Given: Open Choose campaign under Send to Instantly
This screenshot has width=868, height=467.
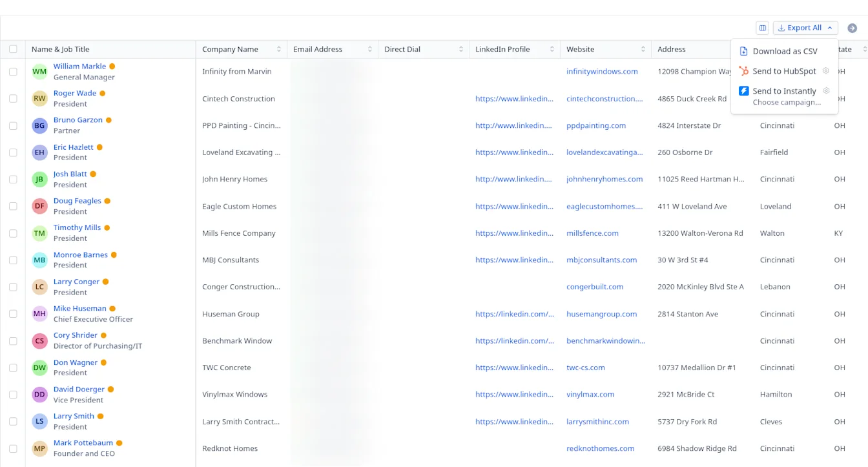Looking at the screenshot, I should pyautogui.click(x=787, y=102).
